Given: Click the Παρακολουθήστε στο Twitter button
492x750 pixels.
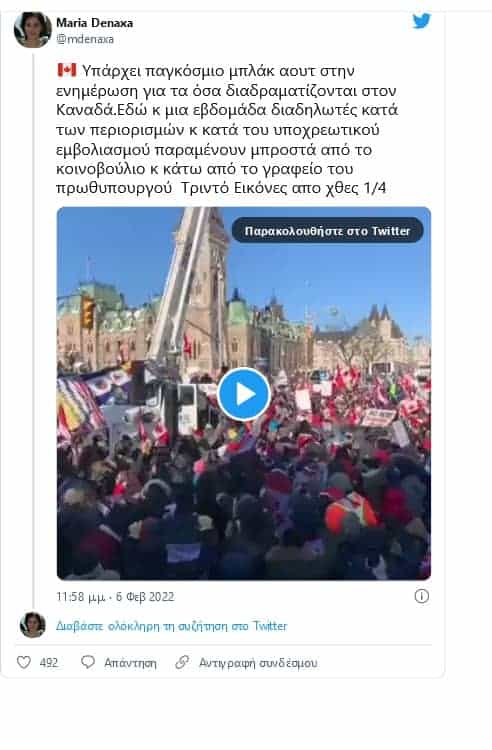Looking at the screenshot, I should (x=328, y=231).
